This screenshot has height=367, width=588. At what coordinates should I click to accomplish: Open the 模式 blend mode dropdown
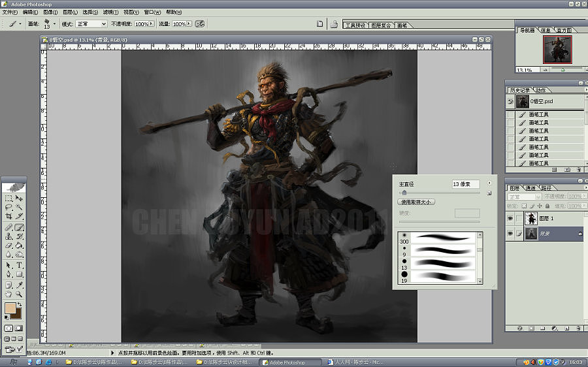coord(91,24)
